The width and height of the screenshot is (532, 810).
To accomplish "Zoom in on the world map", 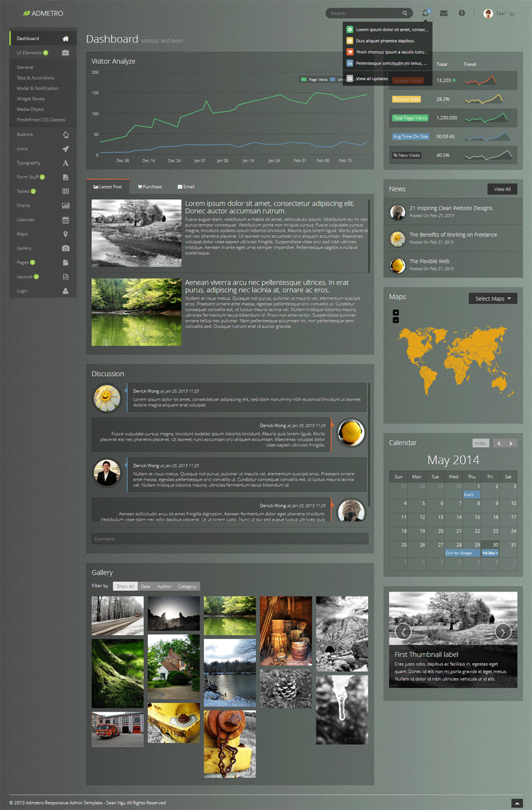I will click(x=396, y=312).
